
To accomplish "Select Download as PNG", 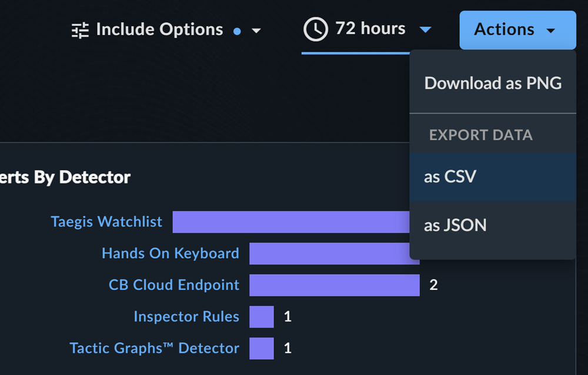I will click(493, 83).
